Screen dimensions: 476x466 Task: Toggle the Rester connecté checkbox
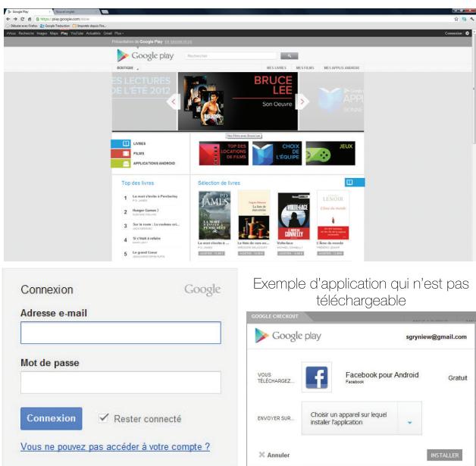coord(104,418)
